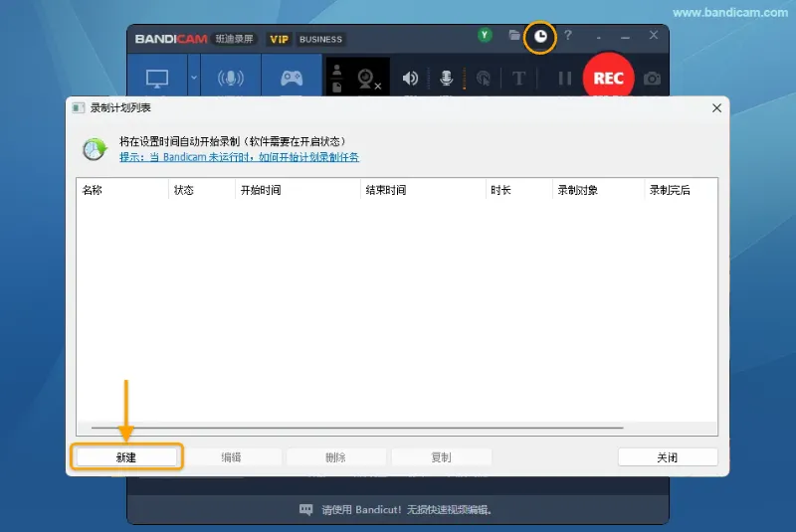Sort by the 录制对象 column header
Image resolution: width=796 pixels, height=532 pixels.
coord(598,190)
